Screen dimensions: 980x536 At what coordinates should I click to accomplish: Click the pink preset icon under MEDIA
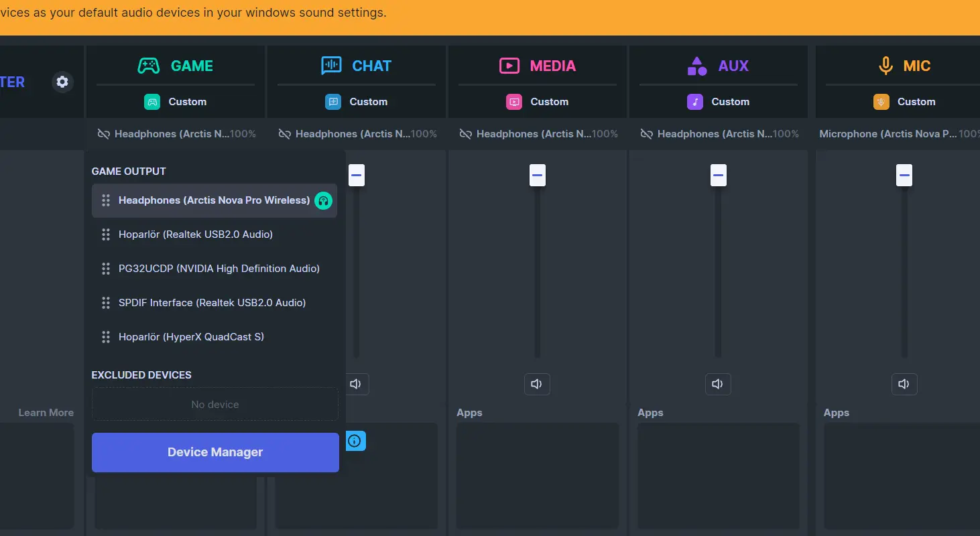[x=514, y=102]
